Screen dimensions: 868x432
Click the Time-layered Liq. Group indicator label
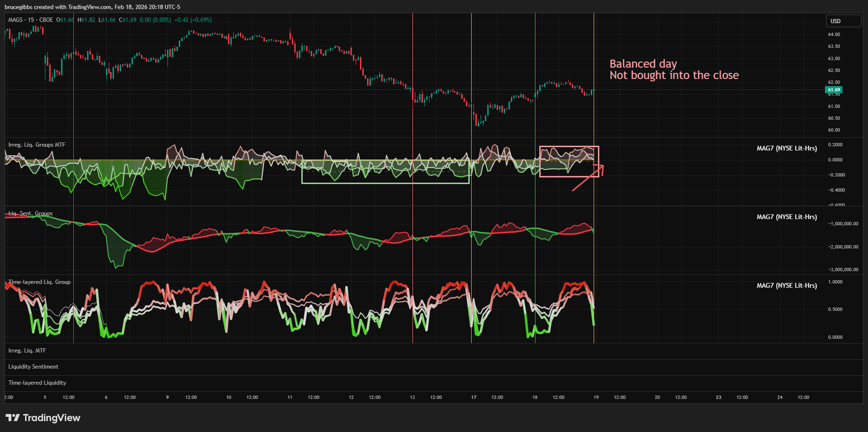39,282
